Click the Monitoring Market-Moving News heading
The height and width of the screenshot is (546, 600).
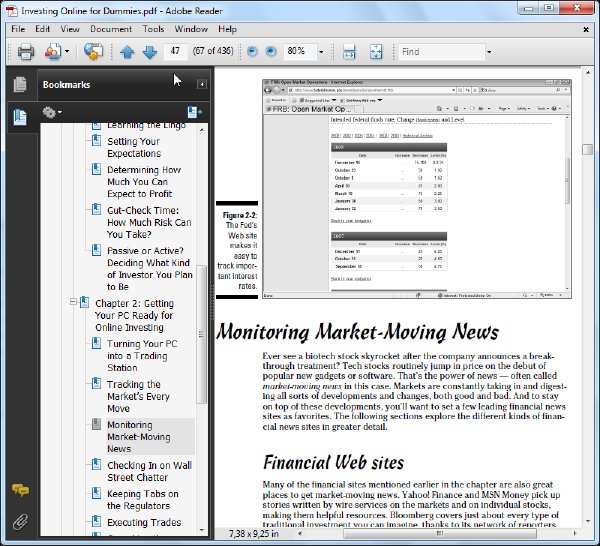point(357,331)
